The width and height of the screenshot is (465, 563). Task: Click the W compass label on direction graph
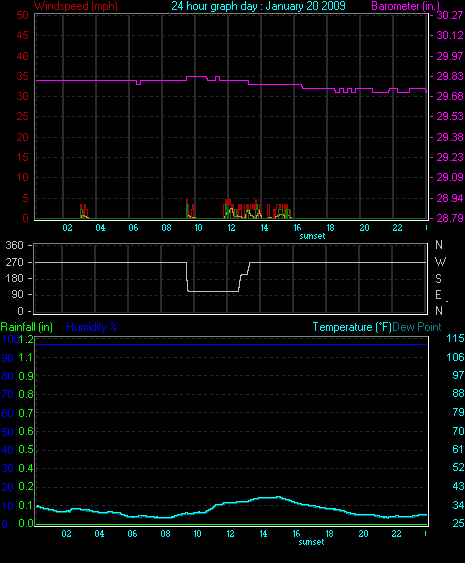tap(440, 262)
